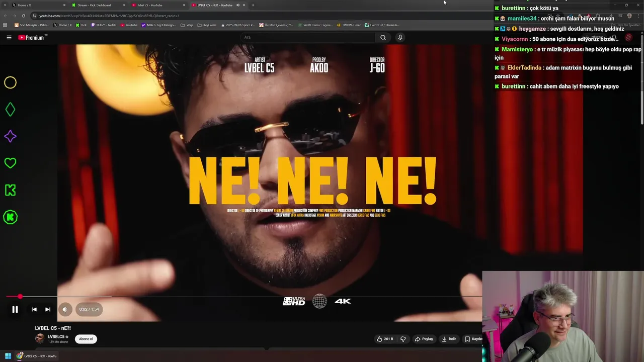
Task: Reload the page with the refresh icon
Action: [24, 16]
